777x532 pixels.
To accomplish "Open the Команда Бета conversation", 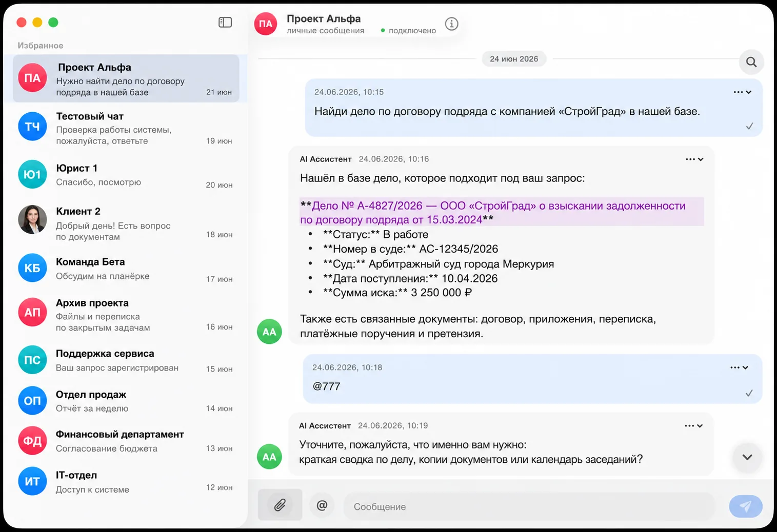I will coord(126,269).
